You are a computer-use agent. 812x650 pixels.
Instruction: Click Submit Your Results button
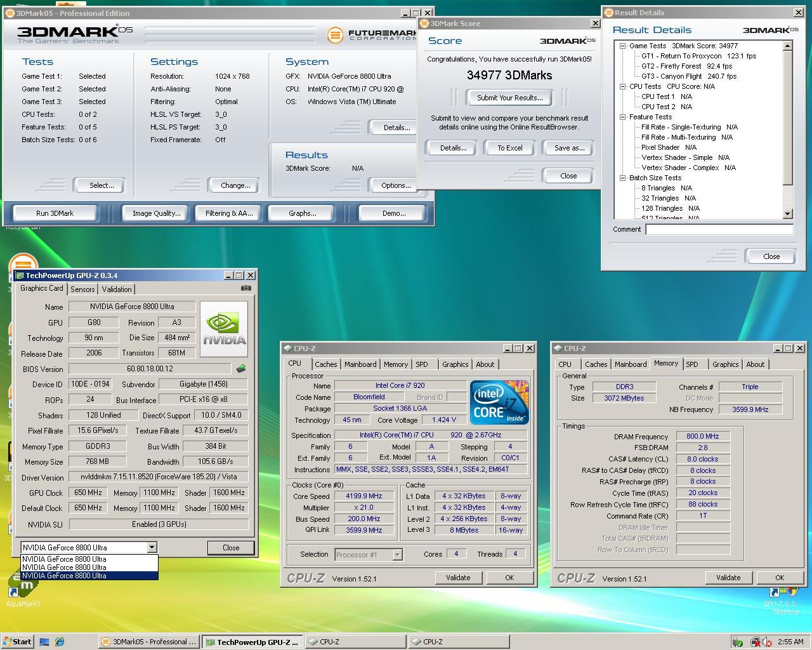[x=510, y=98]
